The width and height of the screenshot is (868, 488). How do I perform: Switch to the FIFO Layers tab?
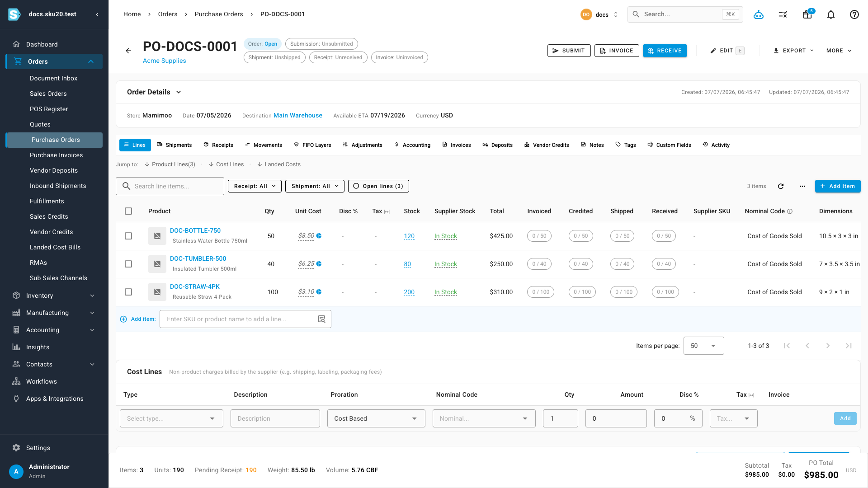click(312, 145)
